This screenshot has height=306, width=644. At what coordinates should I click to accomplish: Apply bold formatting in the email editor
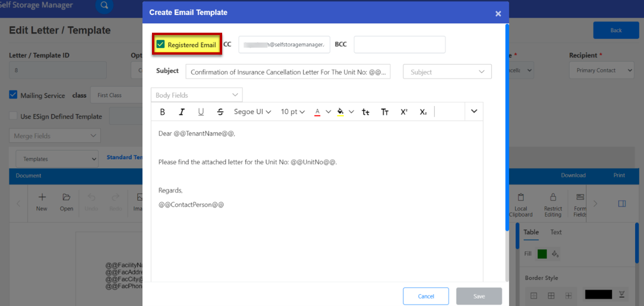[163, 112]
